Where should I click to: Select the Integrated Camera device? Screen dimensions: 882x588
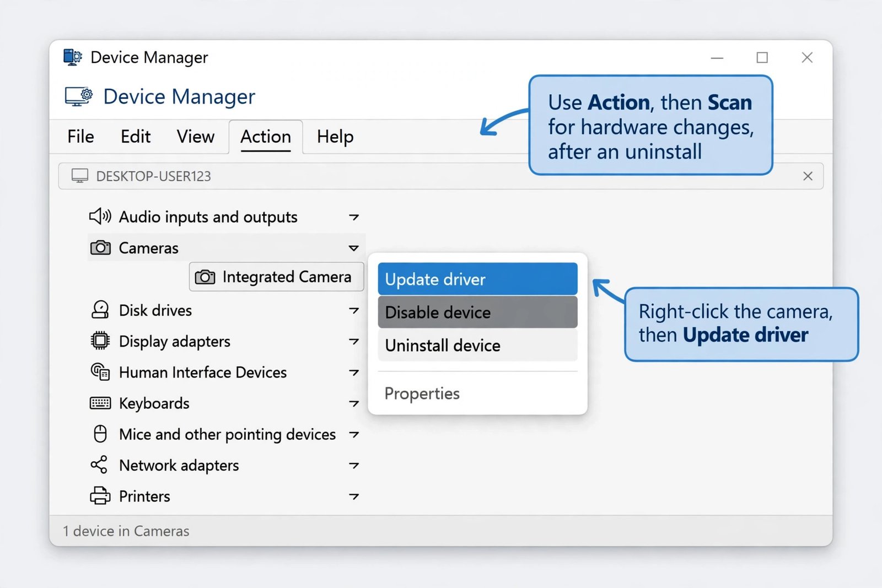pyautogui.click(x=276, y=277)
